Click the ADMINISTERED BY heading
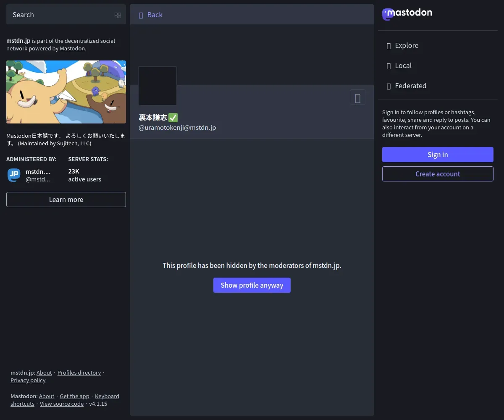Viewport: 504px width, 420px height. [31, 159]
